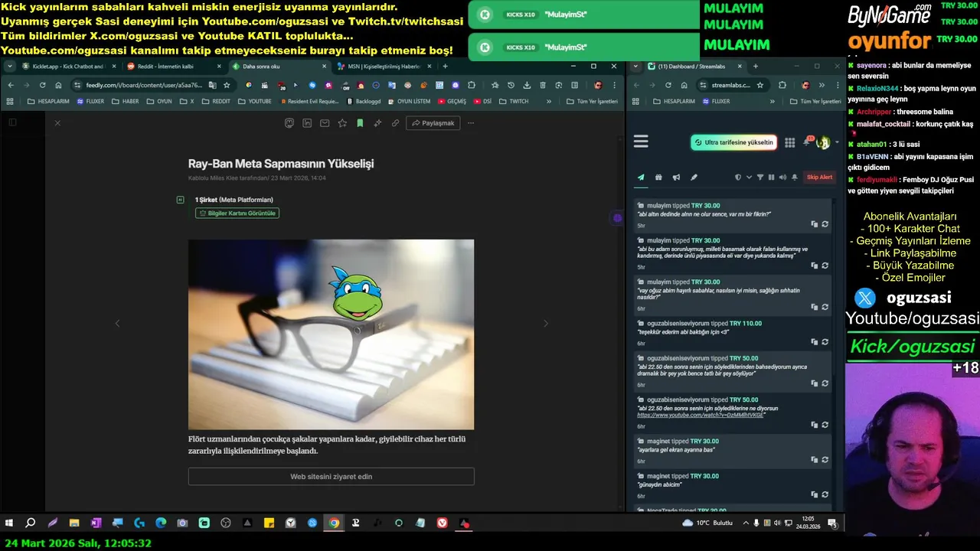
Task: Expand bookmarks overflow chevron in Feedly window
Action: (549, 101)
